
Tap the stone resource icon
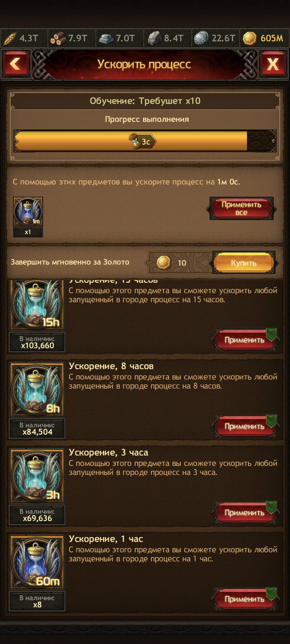pyautogui.click(x=154, y=38)
